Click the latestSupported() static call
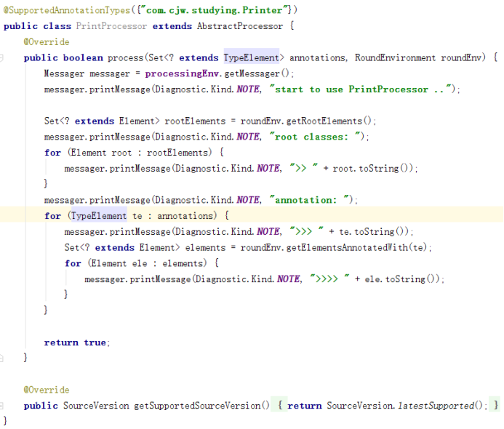The image size is (504, 429). [440, 406]
